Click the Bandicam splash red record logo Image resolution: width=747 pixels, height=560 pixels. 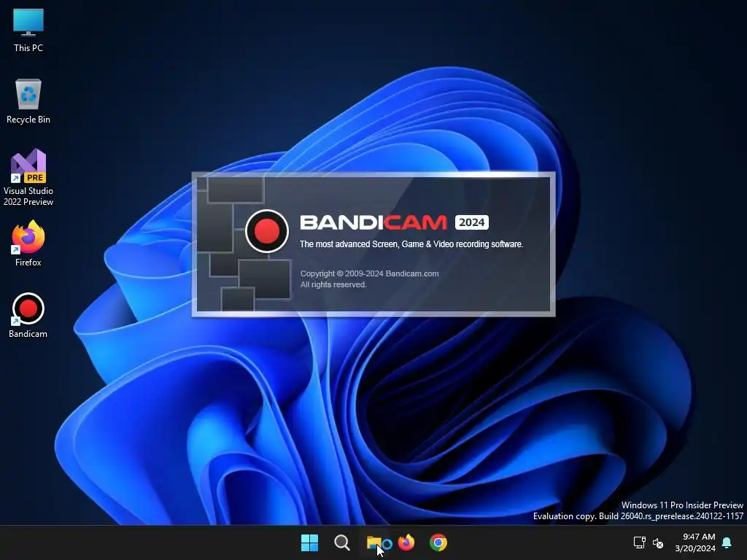[267, 231]
